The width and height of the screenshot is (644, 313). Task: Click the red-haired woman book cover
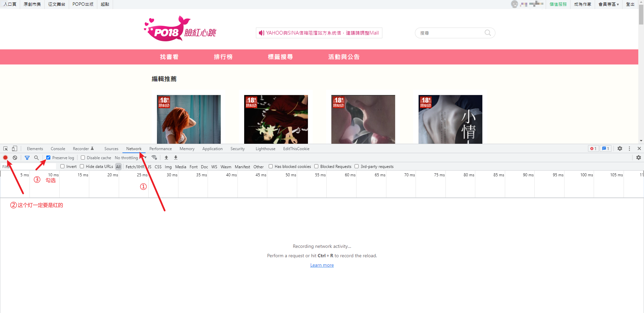(189, 119)
